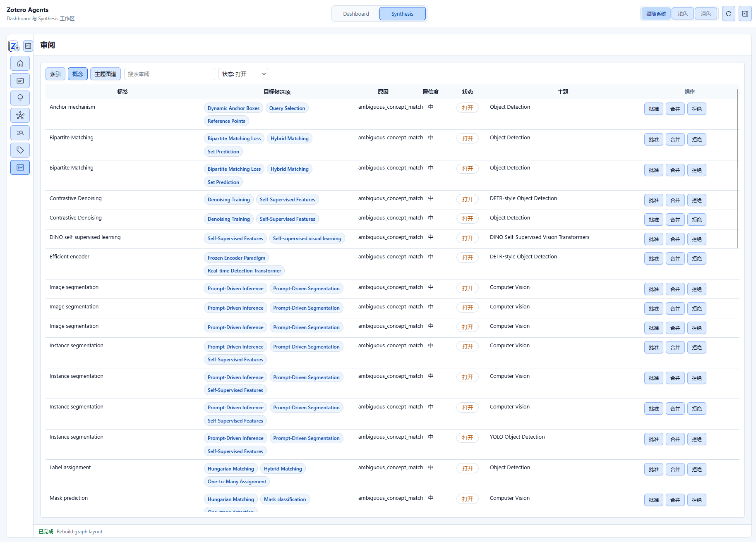This screenshot has width=756, height=542.
Task: Select the 主题图谱 tab
Action: 106,74
